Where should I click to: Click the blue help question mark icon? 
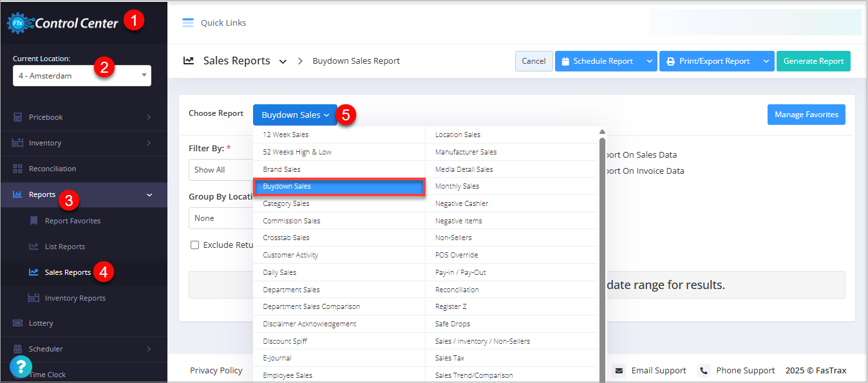[21, 367]
